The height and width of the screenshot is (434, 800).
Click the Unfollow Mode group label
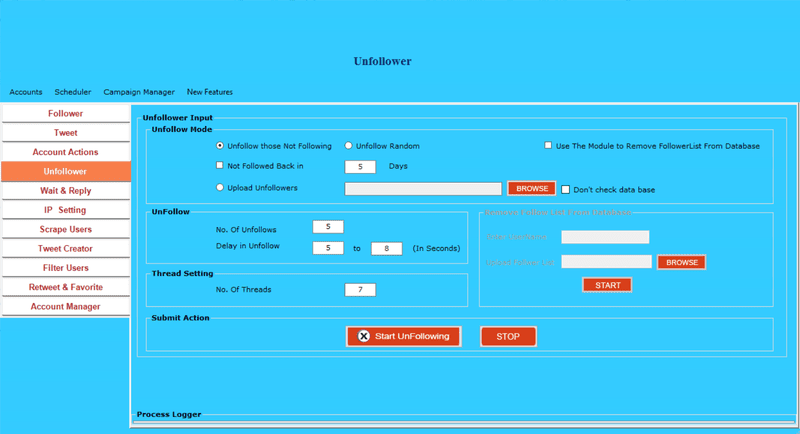coord(182,130)
